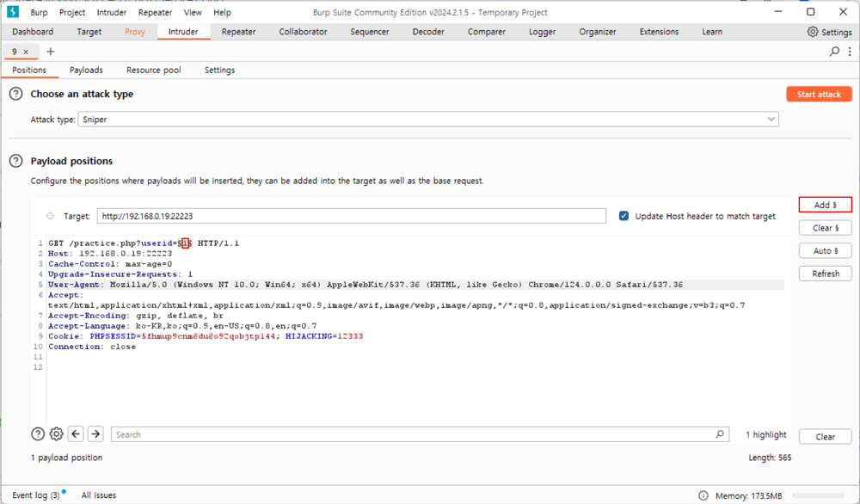Screen dimensions: 860x504
Task: Toggle Update Host header to match target
Action: pyautogui.click(x=623, y=216)
